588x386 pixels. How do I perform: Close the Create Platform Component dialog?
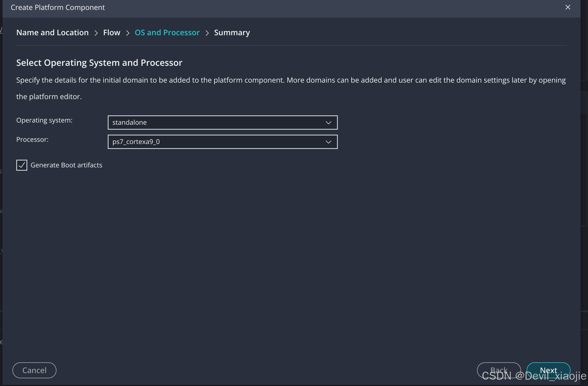click(x=568, y=7)
